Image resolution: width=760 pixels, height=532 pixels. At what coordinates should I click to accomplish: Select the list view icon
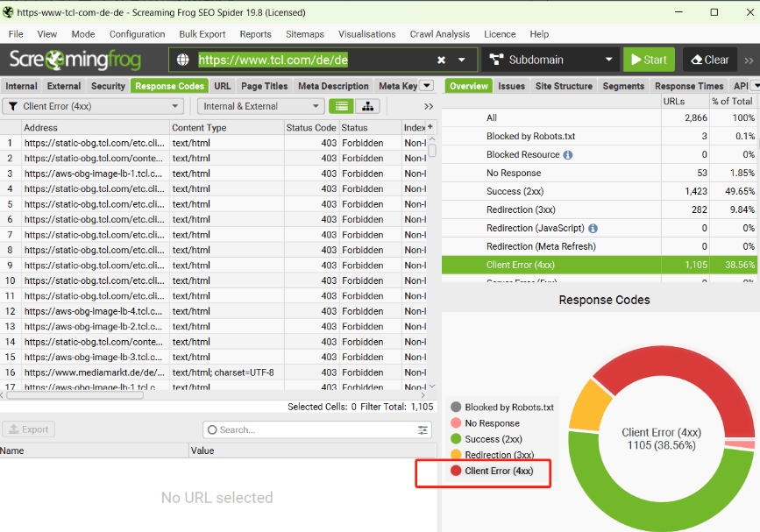tap(341, 106)
